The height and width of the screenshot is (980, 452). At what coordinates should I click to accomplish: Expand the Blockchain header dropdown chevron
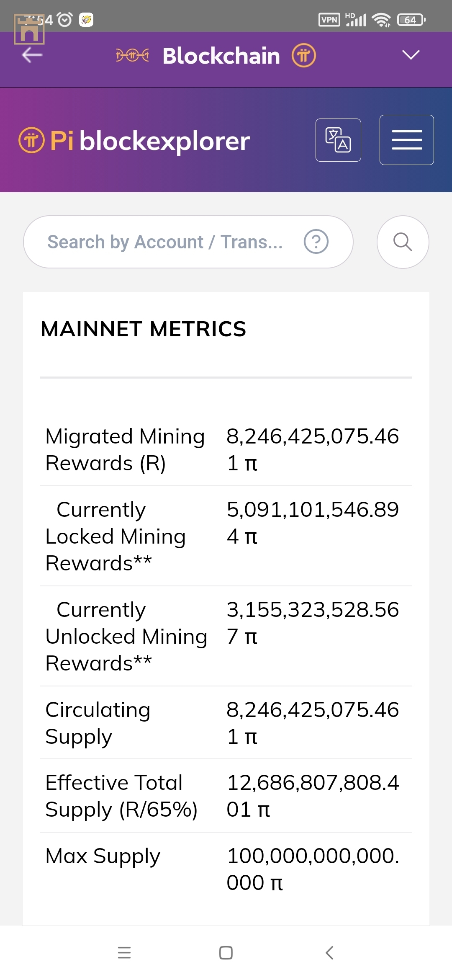pyautogui.click(x=411, y=55)
